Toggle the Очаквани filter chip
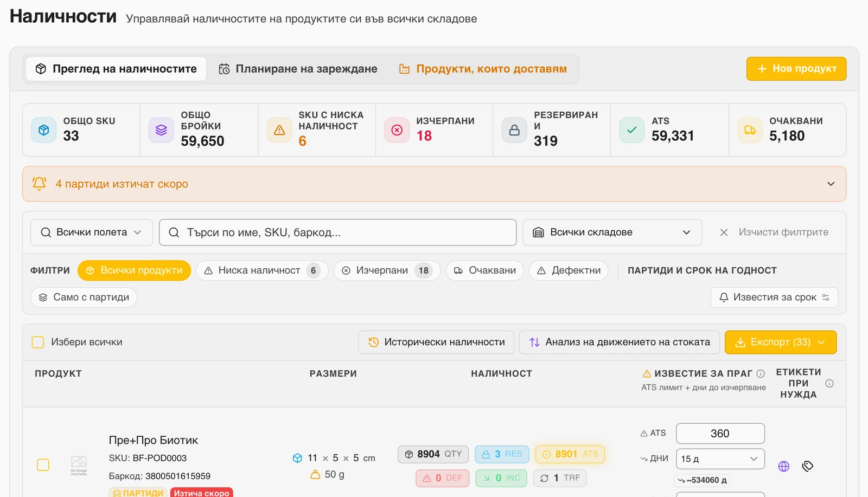This screenshot has width=868, height=497. click(x=484, y=270)
